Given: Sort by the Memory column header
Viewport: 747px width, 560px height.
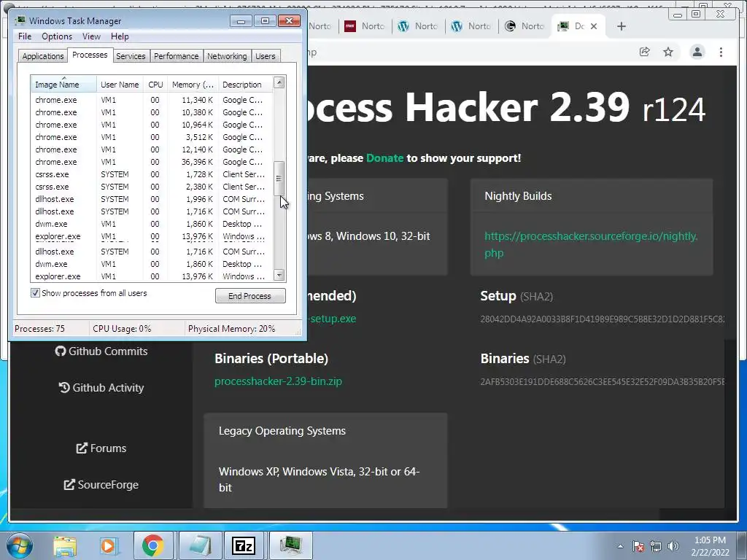Looking at the screenshot, I should click(x=193, y=85).
